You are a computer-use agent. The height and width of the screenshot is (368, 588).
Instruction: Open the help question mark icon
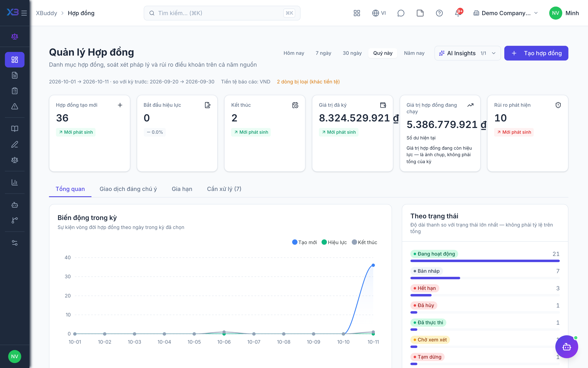[x=439, y=13]
